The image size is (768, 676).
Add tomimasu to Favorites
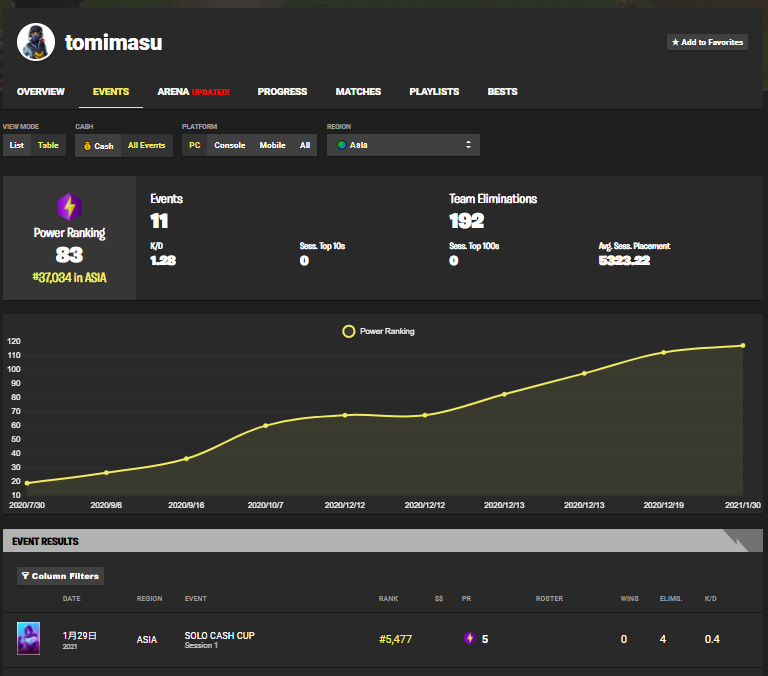(707, 42)
